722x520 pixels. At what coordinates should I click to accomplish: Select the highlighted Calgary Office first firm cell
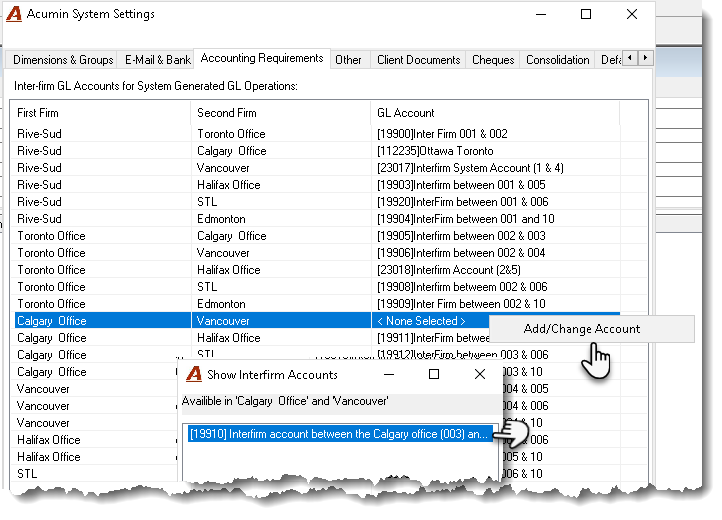tap(103, 321)
